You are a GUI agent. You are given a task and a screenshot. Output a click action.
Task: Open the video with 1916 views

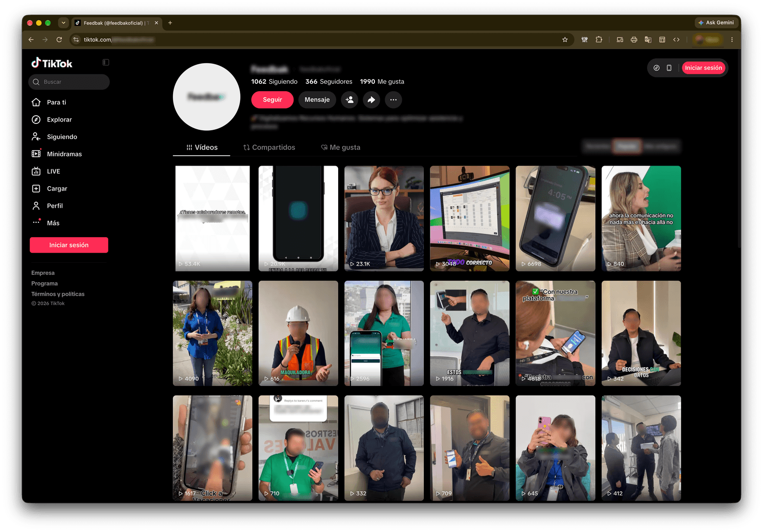click(x=470, y=333)
